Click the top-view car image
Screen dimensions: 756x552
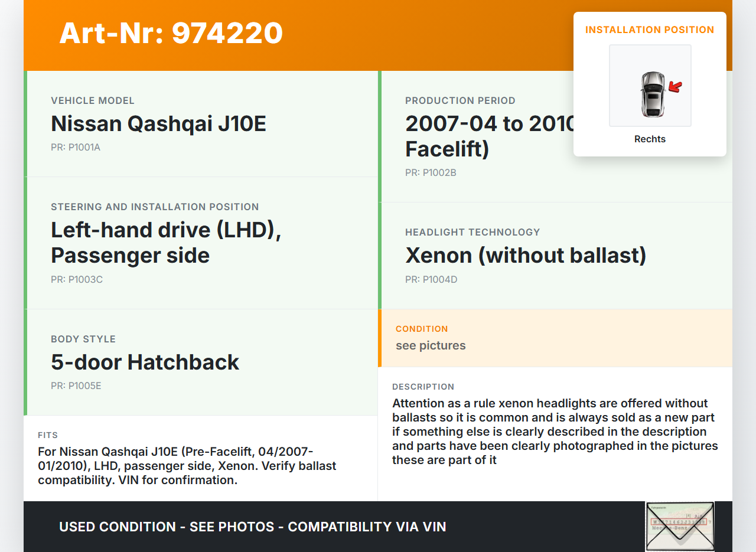652,94
